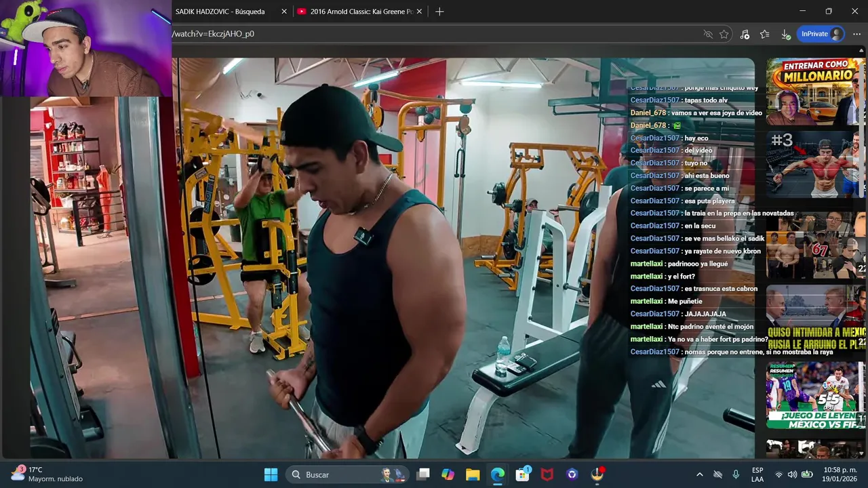
Task: Expand the hidden system tray icons chevron
Action: point(700,474)
